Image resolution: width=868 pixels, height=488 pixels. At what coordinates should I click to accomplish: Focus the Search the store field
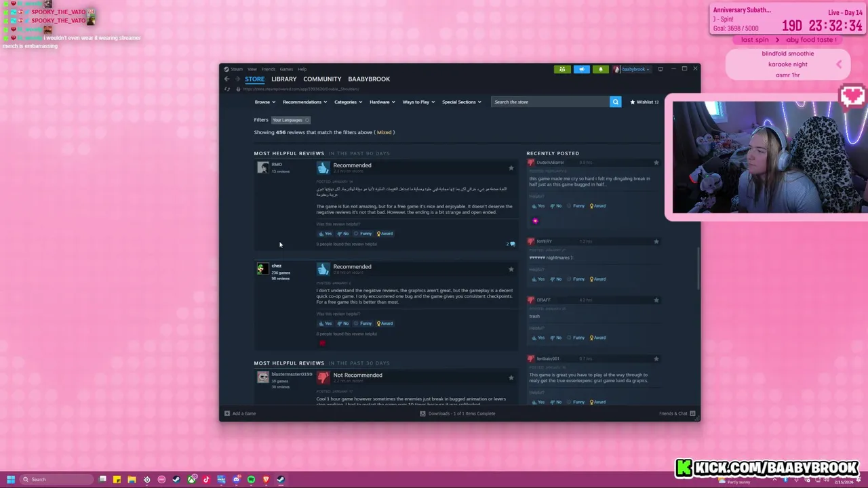click(550, 102)
